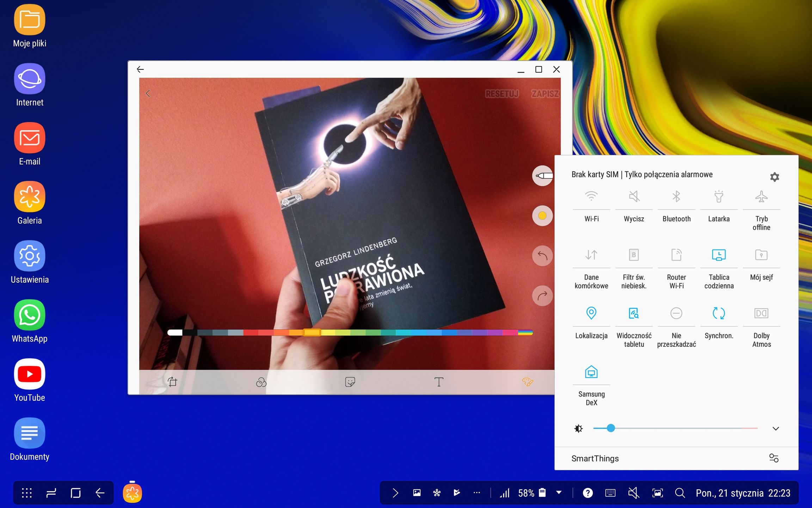This screenshot has height=508, width=812.
Task: Redo the drawing stroke
Action: pyautogui.click(x=542, y=295)
